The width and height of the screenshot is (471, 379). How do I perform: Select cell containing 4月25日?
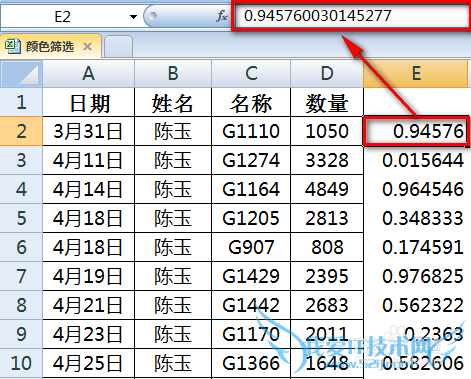(89, 363)
